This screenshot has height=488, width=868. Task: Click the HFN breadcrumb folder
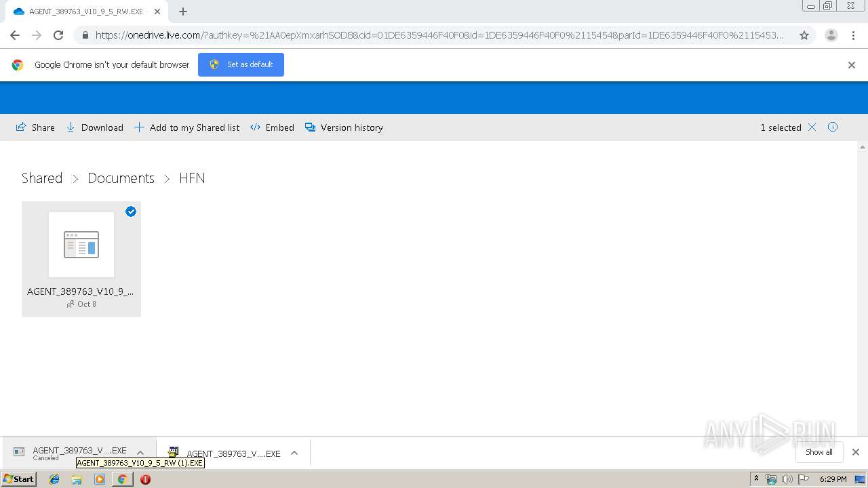coord(192,178)
